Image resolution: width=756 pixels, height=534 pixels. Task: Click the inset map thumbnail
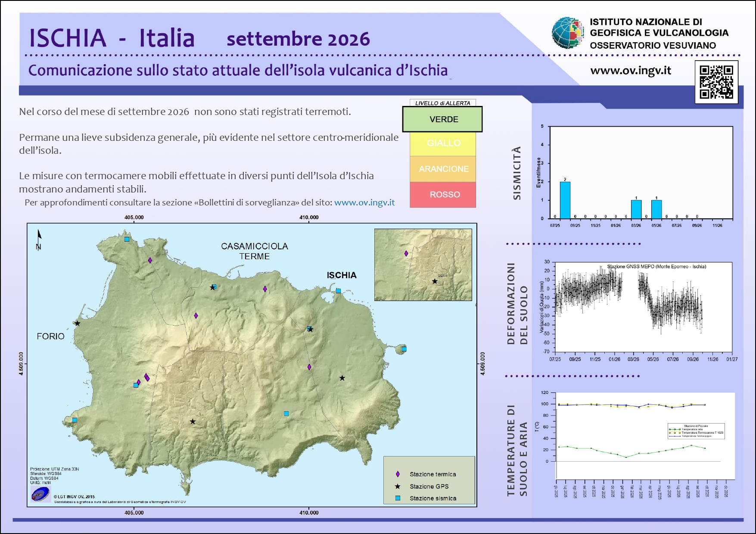(423, 264)
